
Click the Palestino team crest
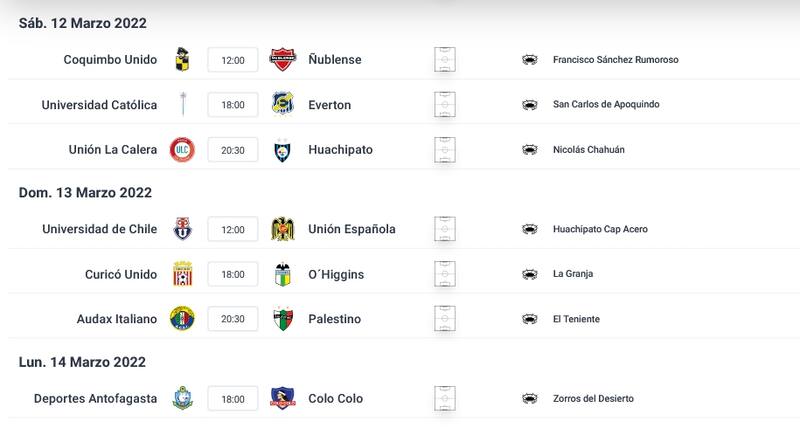[283, 319]
